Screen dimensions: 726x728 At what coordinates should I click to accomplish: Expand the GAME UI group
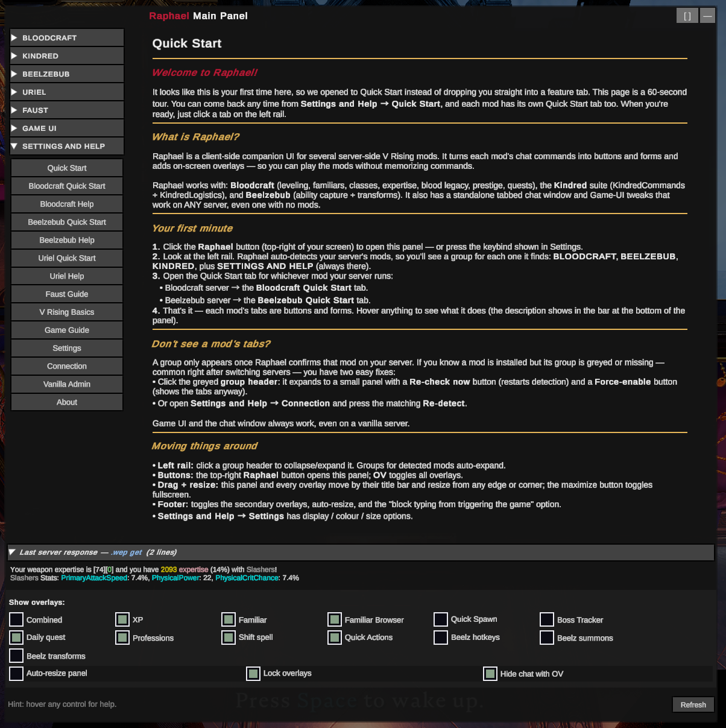click(x=67, y=128)
